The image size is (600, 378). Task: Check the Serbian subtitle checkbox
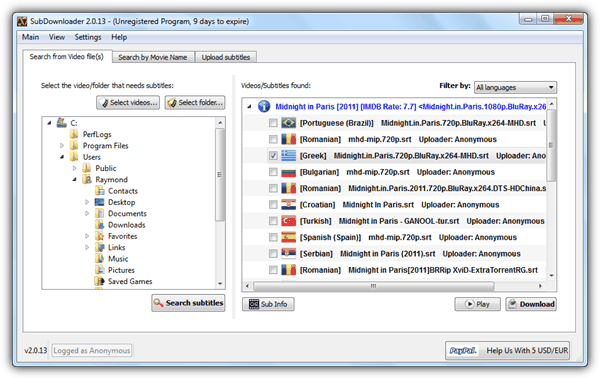point(273,254)
